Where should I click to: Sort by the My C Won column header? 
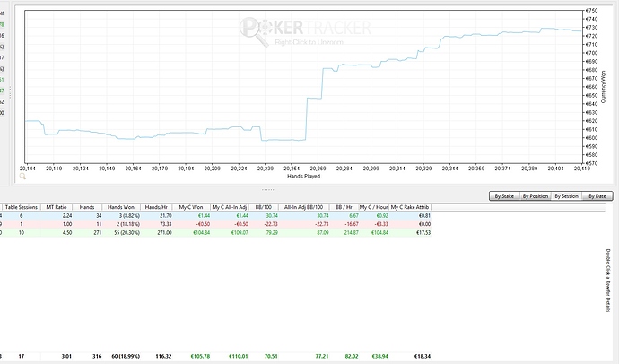[x=191, y=207]
